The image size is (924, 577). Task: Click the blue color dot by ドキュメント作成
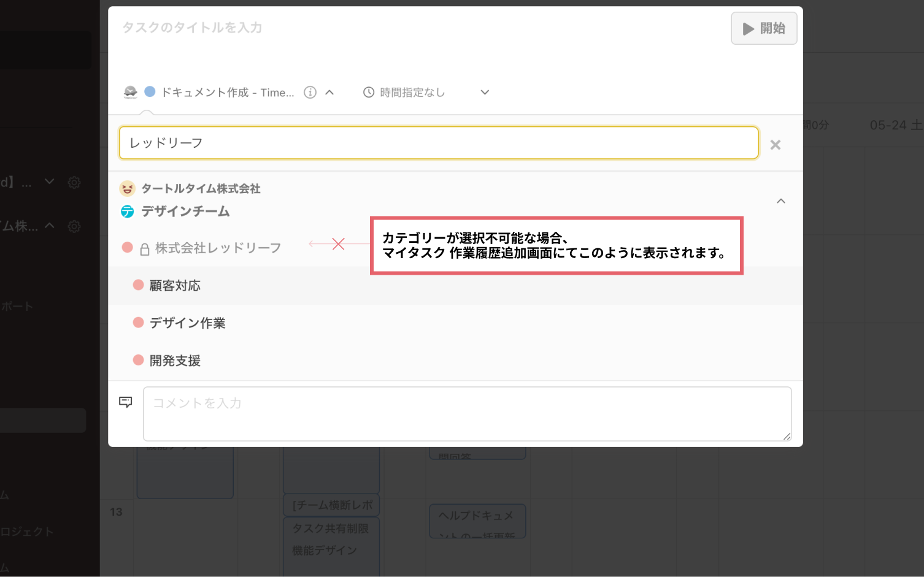point(150,92)
